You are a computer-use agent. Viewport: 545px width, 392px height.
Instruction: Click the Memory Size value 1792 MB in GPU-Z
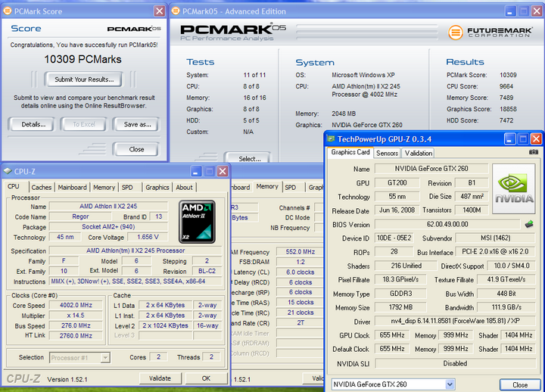point(400,307)
